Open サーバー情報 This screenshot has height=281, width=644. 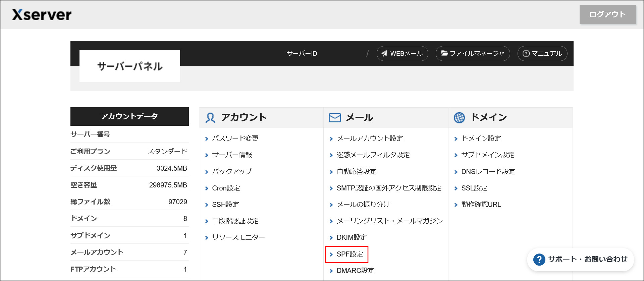coord(232,155)
